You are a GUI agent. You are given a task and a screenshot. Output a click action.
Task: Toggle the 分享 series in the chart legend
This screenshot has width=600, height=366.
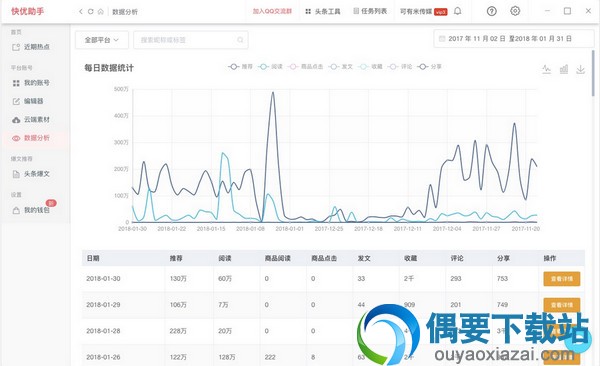430,67
